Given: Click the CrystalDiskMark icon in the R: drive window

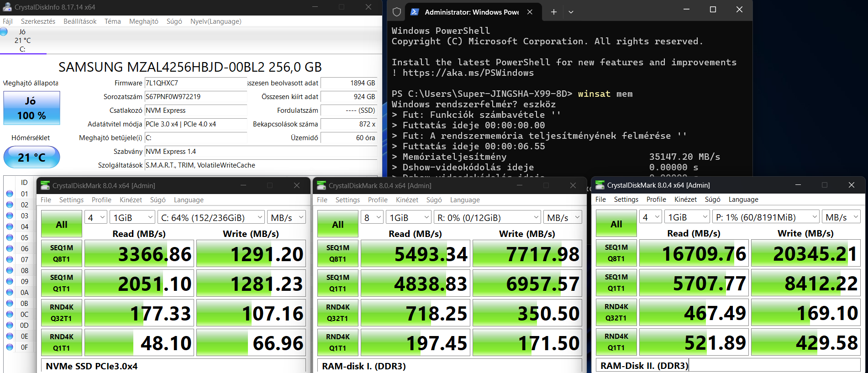Looking at the screenshot, I should pyautogui.click(x=321, y=185).
